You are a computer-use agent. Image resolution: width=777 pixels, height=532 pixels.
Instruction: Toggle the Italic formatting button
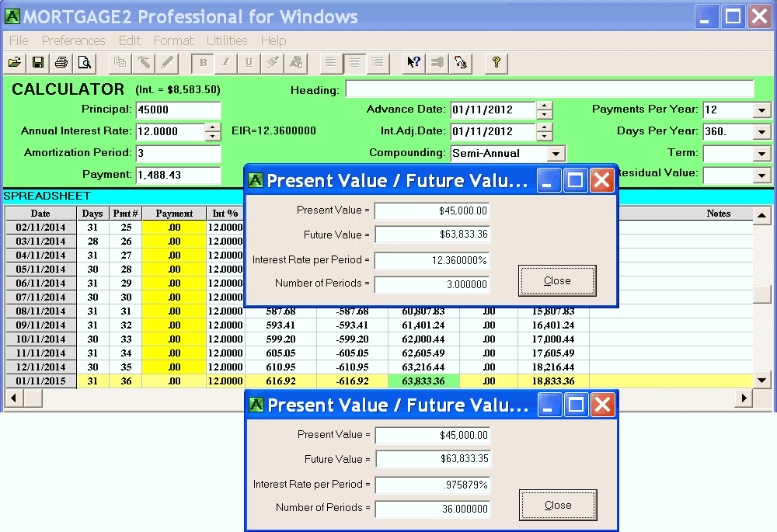(226, 63)
